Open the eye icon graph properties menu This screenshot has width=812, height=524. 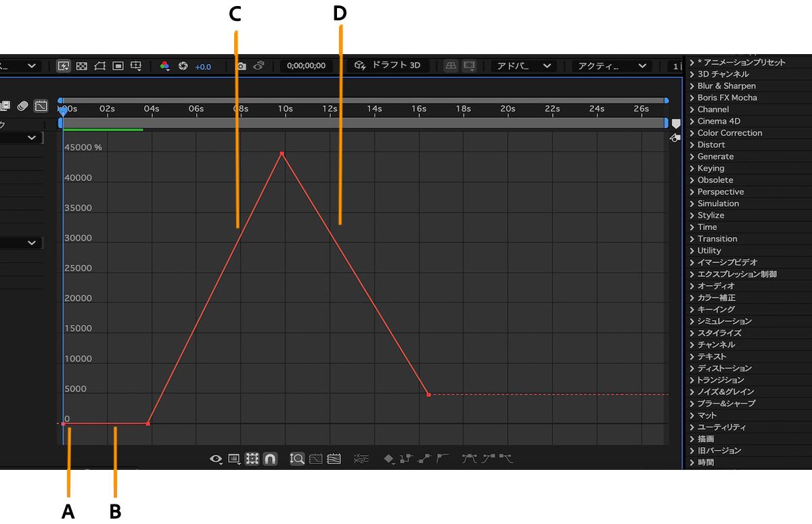pyautogui.click(x=216, y=459)
